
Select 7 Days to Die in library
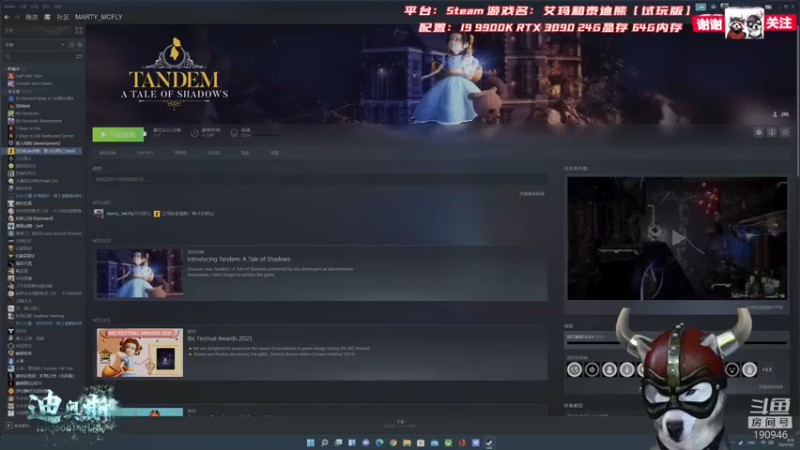coord(23,129)
